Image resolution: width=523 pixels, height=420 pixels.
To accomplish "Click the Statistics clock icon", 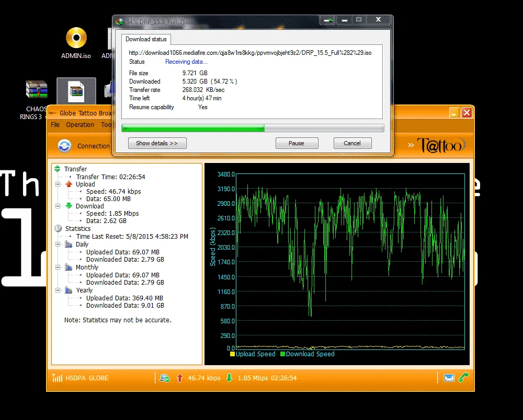I will click(58, 228).
